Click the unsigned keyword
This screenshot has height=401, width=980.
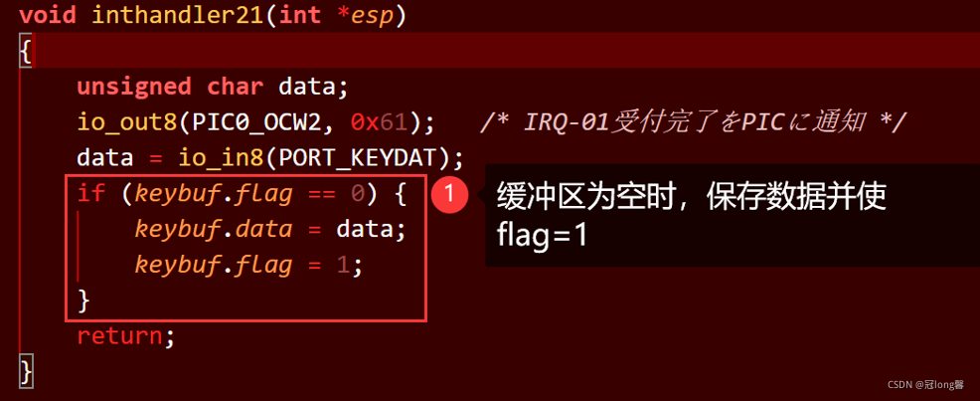tap(134, 87)
